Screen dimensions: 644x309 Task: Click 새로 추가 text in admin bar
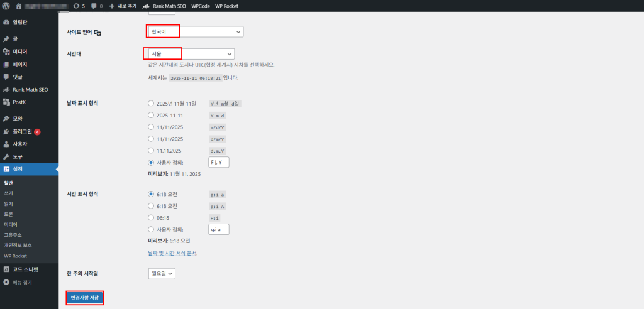pyautogui.click(x=127, y=6)
